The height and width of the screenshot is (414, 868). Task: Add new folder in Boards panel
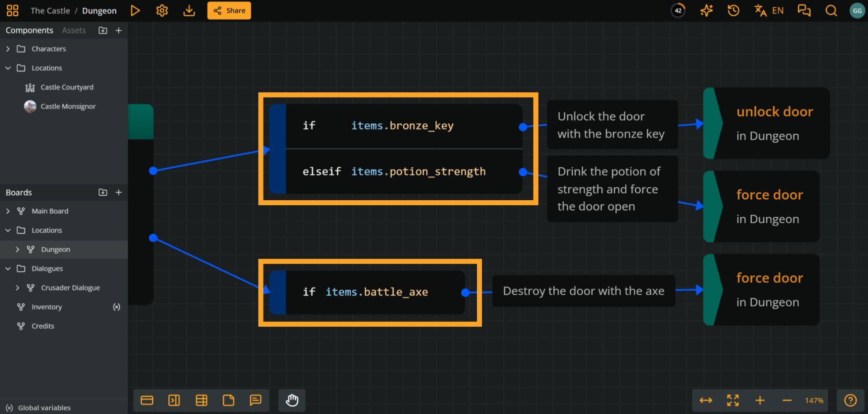coord(103,192)
